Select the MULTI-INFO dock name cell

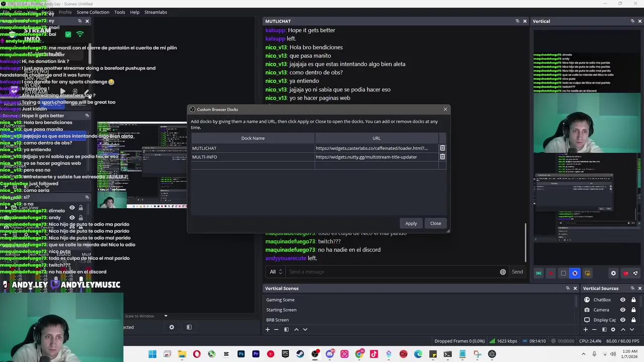click(x=253, y=157)
